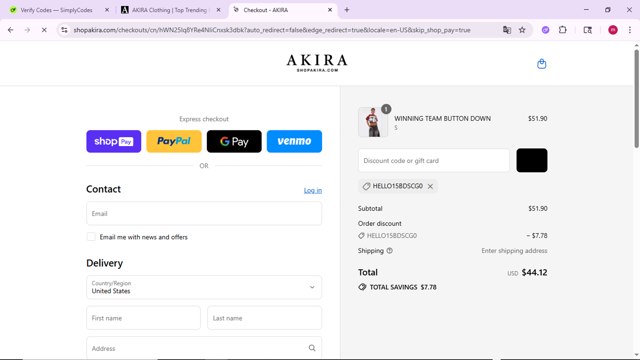
Task: Toggle Email me with news and offers
Action: pos(91,237)
